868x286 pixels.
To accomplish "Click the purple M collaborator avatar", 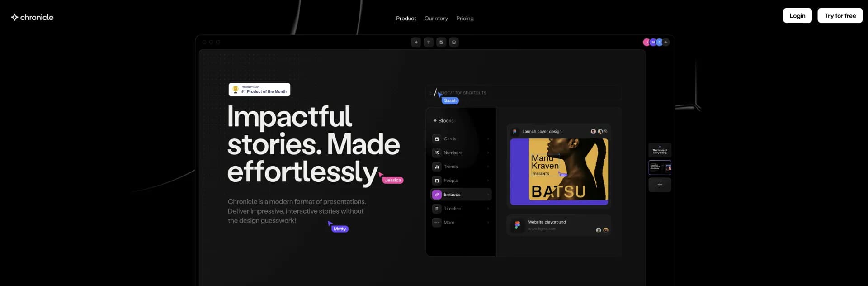I will click(653, 42).
